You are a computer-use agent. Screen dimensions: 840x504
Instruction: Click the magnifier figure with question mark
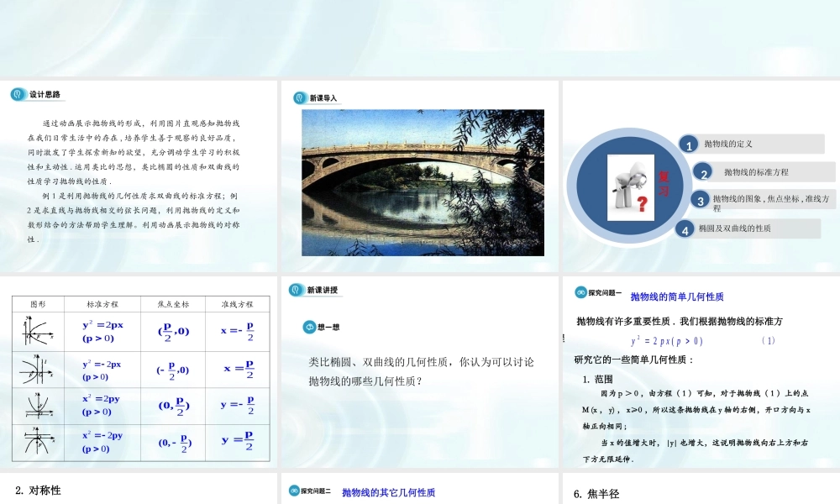631,187
